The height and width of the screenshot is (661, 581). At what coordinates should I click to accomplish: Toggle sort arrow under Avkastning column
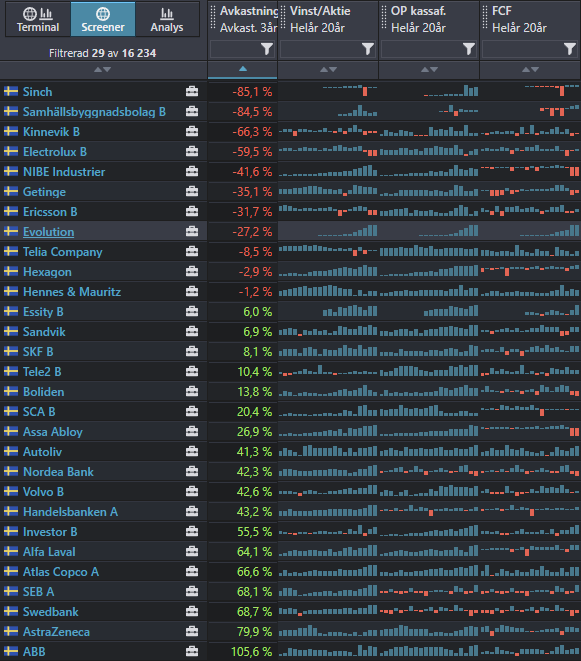click(x=243, y=69)
